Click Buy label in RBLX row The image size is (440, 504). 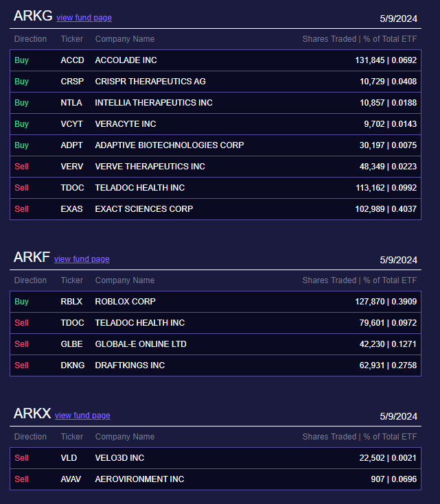(x=21, y=302)
